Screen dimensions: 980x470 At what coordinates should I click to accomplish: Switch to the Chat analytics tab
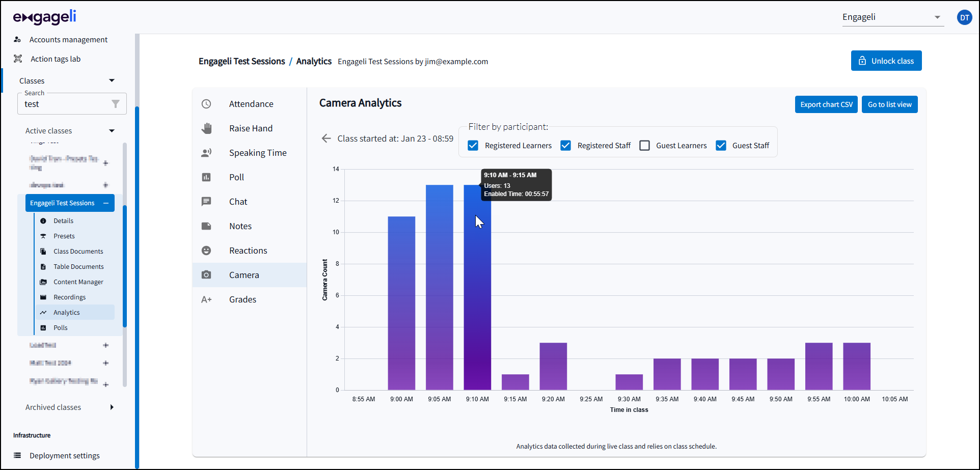[250, 202]
